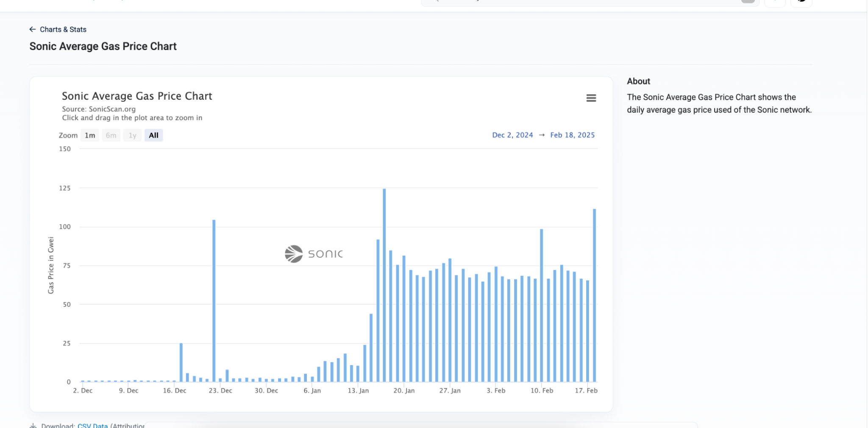Viewport: 868px width, 428px height.
Task: Switch zoom range to All
Action: (153, 135)
